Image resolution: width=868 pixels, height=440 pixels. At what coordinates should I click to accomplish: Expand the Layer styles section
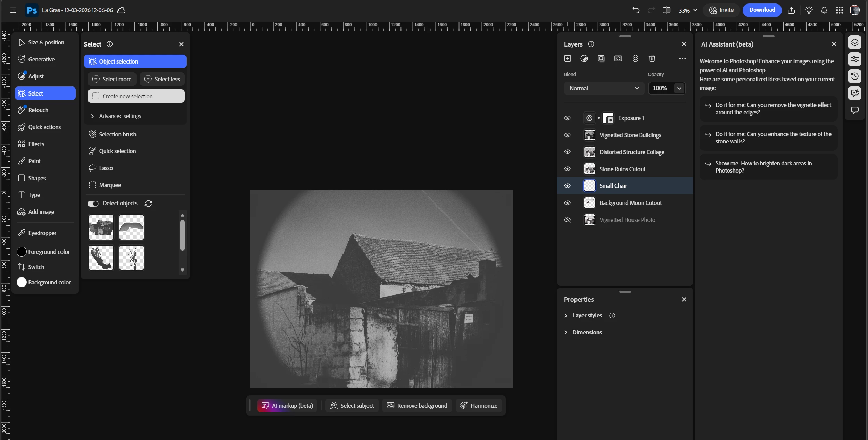click(x=587, y=315)
